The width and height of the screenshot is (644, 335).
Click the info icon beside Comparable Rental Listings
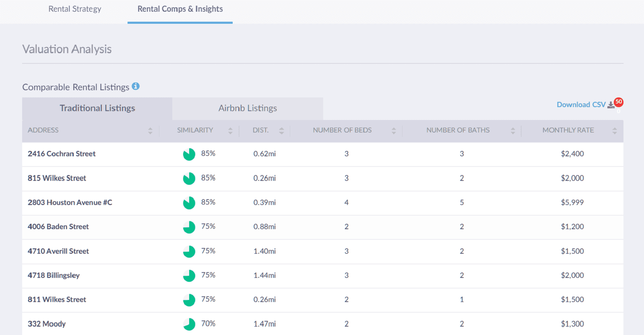[136, 86]
